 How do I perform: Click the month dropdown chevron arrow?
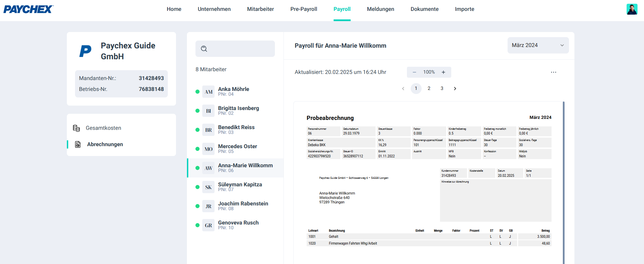(562, 45)
